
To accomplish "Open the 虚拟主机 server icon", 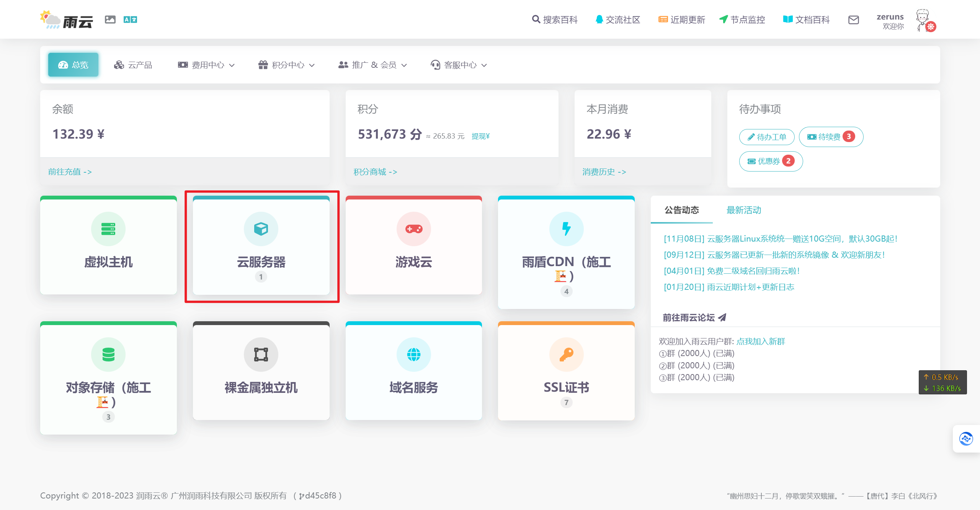I will point(108,229).
